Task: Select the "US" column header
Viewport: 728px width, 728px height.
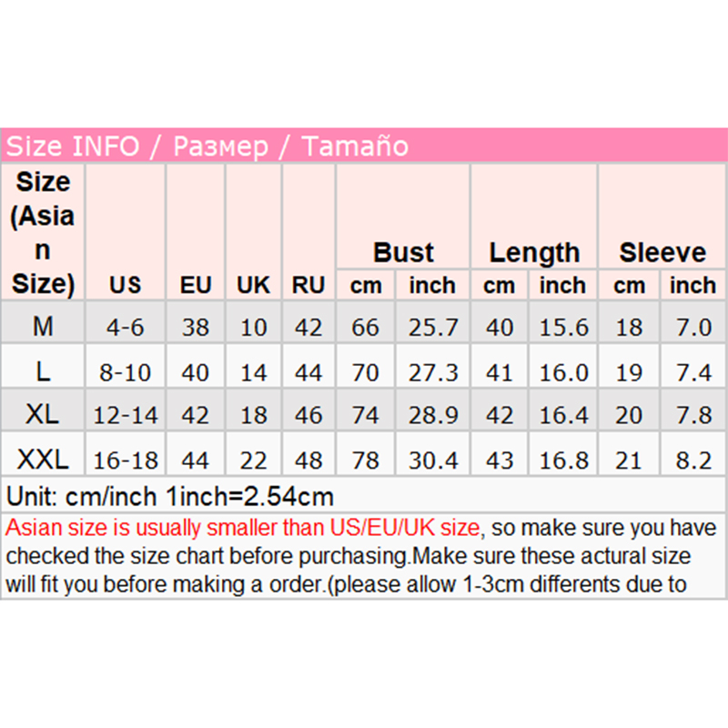Action: point(125,285)
